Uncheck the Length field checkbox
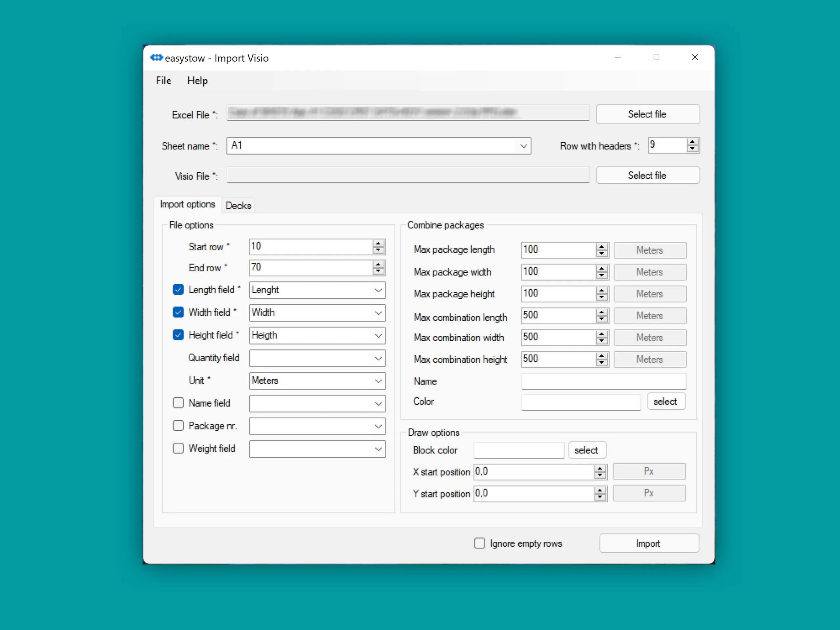The width and height of the screenshot is (840, 630). point(178,290)
